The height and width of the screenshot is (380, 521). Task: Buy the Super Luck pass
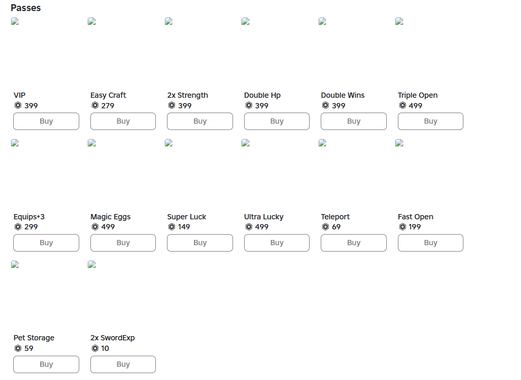click(200, 243)
